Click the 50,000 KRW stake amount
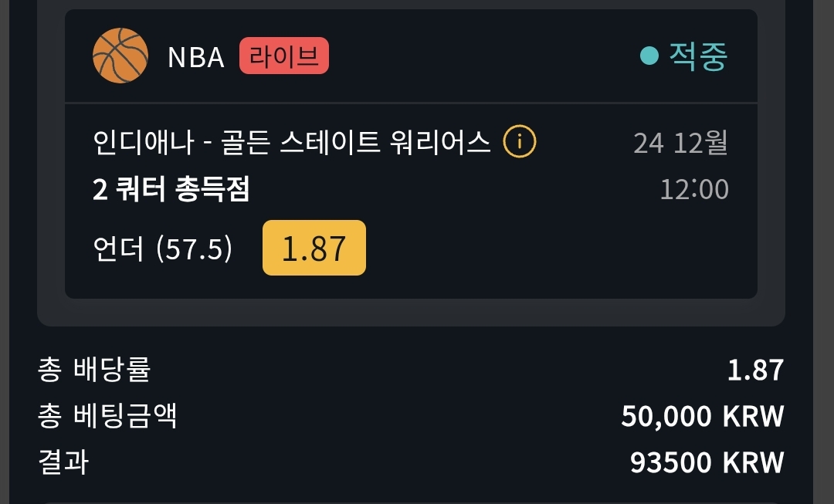This screenshot has height=504, width=834. tap(703, 416)
